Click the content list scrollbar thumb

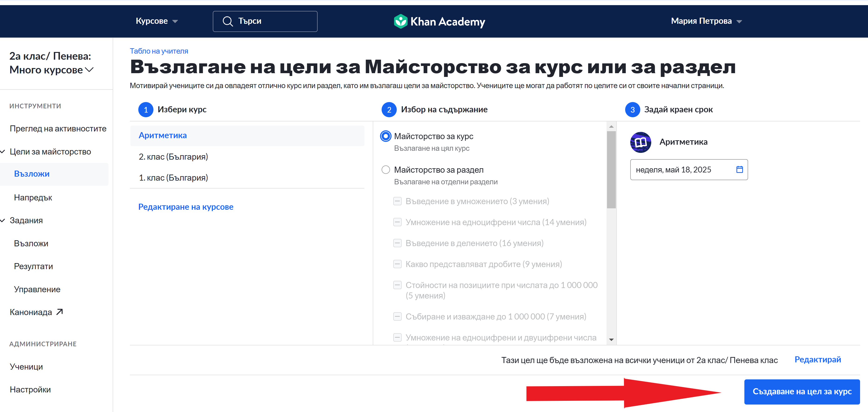(611, 170)
